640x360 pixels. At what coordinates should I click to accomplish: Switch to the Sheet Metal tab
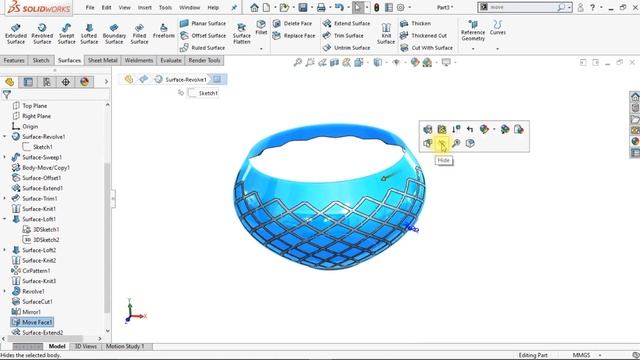click(x=102, y=60)
